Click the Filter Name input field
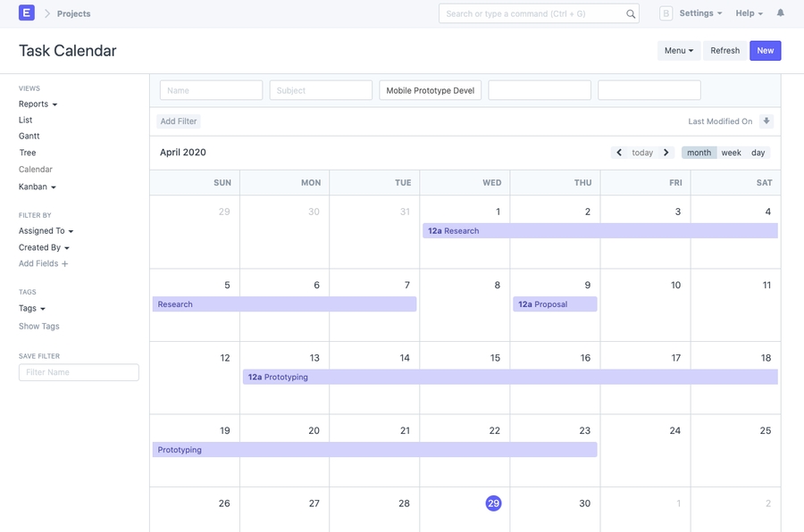Screen dimensions: 804x532 click(79, 372)
